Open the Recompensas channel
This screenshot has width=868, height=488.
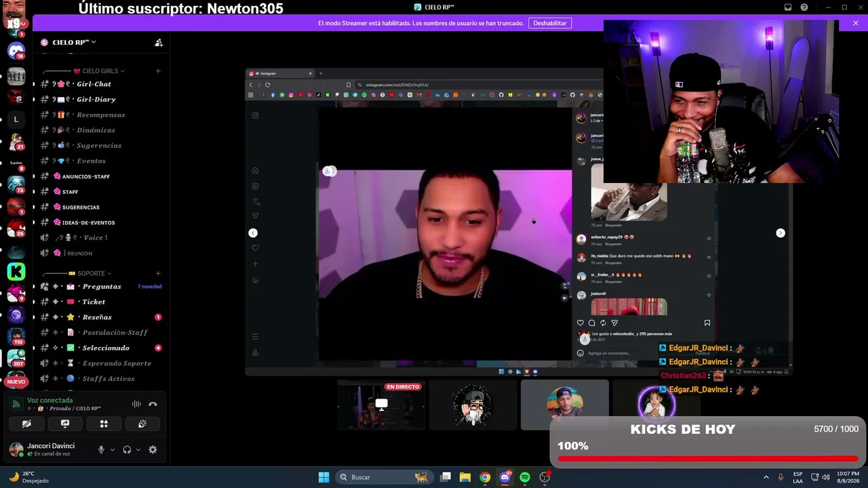(100, 115)
